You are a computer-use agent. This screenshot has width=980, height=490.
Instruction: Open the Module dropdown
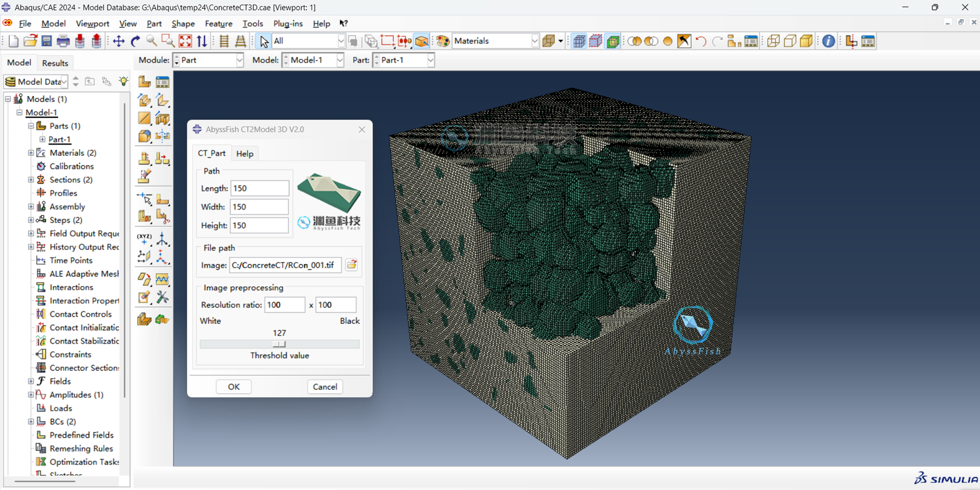pyautogui.click(x=240, y=60)
